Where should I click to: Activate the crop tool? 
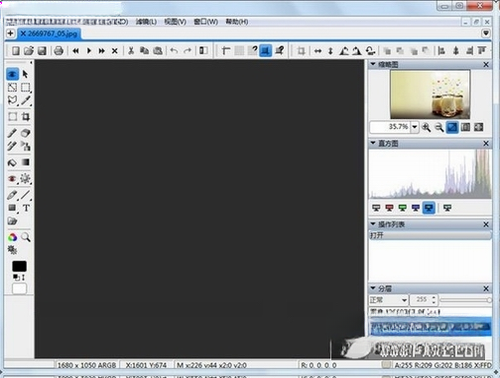point(25,117)
